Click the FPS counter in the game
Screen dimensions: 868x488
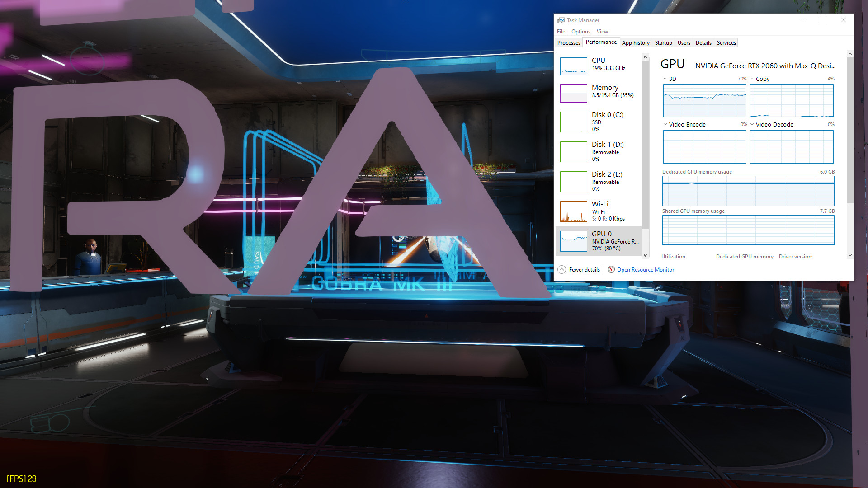click(x=22, y=479)
